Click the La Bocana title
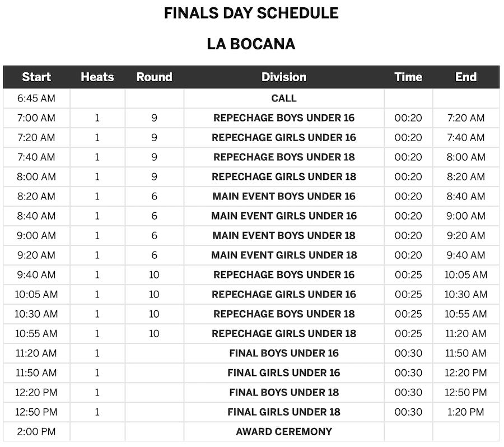This screenshot has height=447, width=504. (251, 44)
